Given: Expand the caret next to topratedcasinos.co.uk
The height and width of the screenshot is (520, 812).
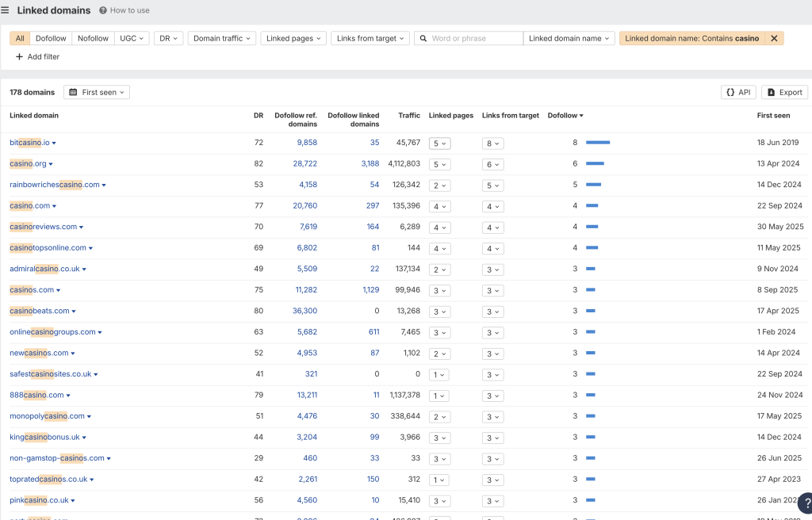Looking at the screenshot, I should (92, 480).
